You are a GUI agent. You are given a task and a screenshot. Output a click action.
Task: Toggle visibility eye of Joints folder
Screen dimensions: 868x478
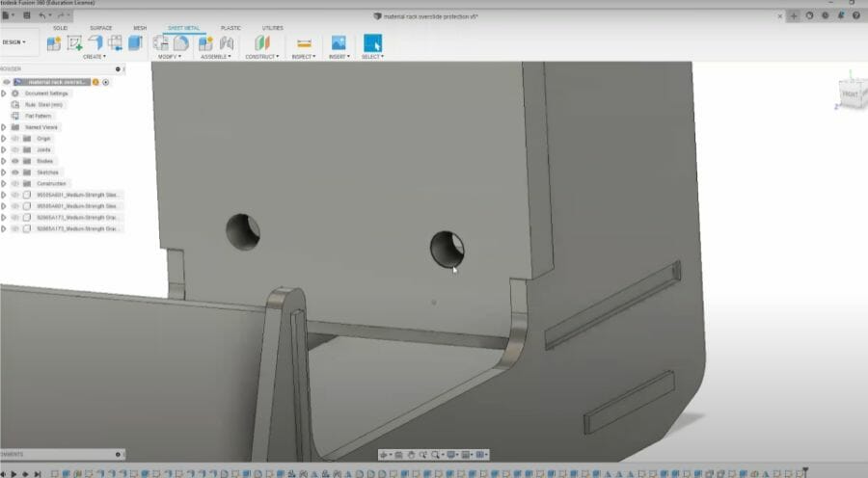14,150
